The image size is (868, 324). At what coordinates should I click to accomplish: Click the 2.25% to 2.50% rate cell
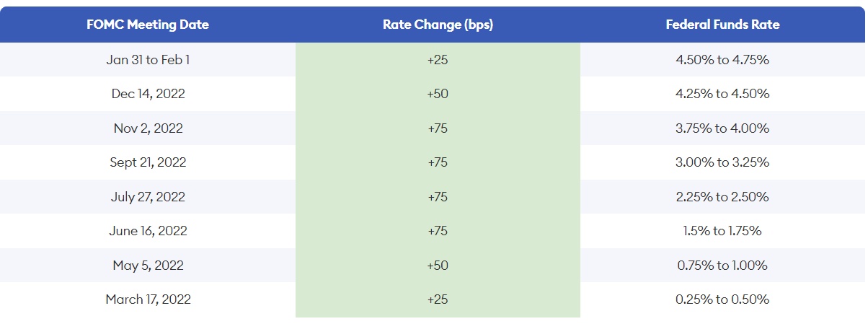point(722,197)
